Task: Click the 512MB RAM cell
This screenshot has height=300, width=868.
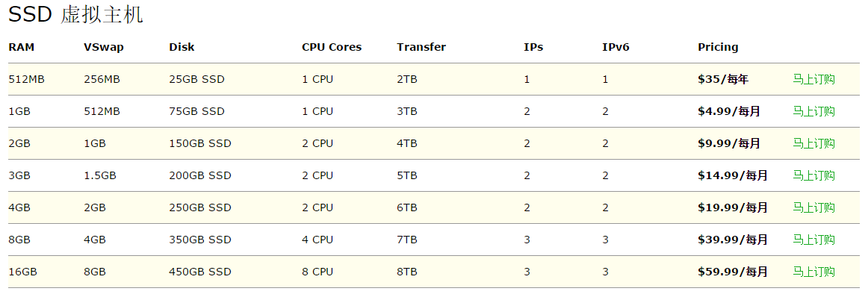Action: [x=27, y=79]
